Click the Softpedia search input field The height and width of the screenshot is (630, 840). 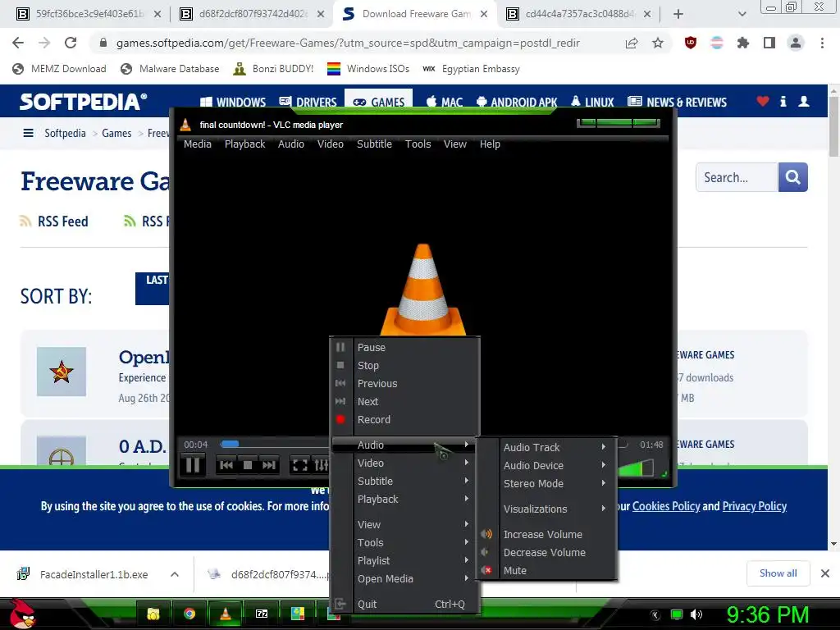(x=737, y=177)
